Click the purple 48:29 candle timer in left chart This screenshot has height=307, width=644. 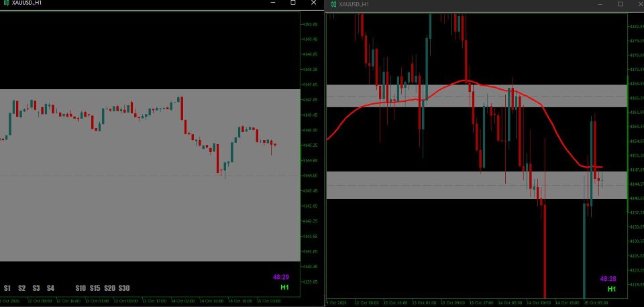click(x=281, y=278)
